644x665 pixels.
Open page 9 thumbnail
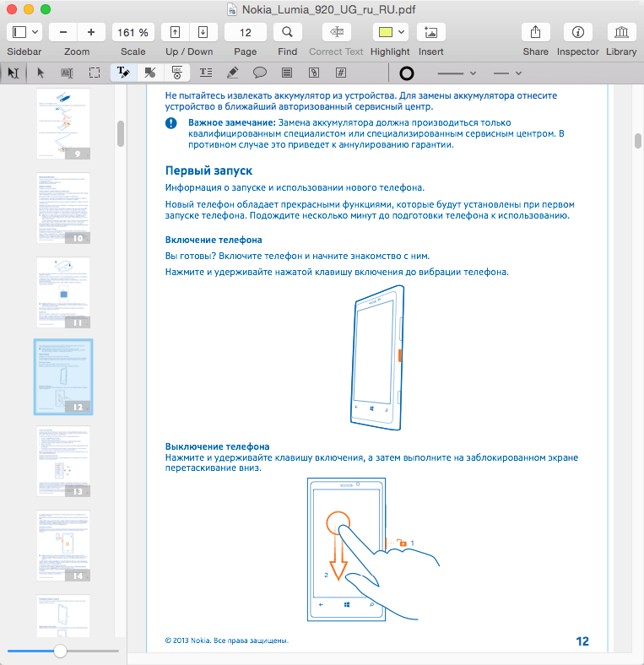(x=63, y=123)
